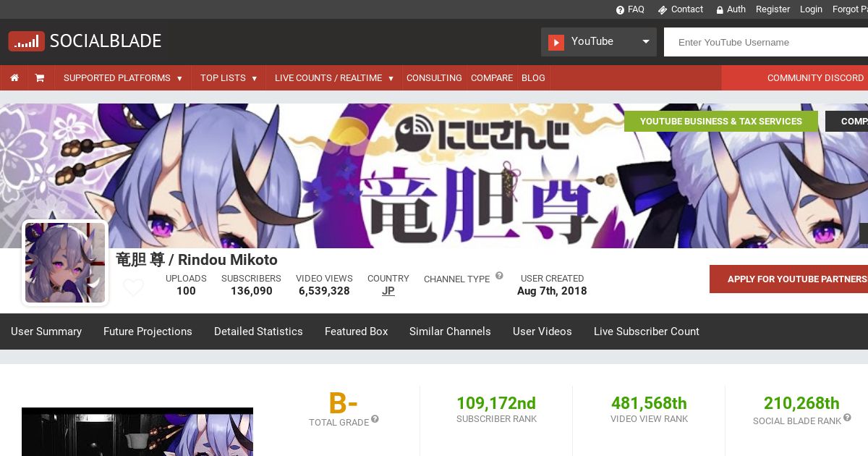
Task: Click the help icon beside Total Grade
Action: coord(375,419)
